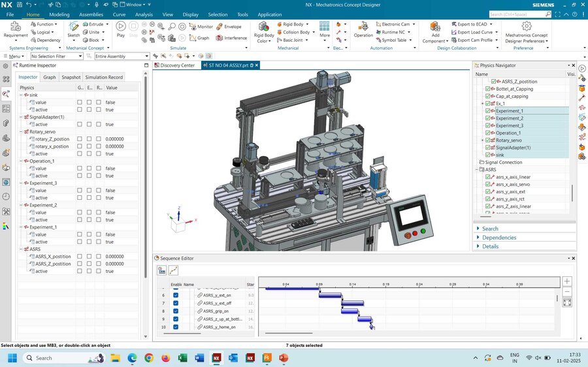Click the Operation tool

point(363,29)
